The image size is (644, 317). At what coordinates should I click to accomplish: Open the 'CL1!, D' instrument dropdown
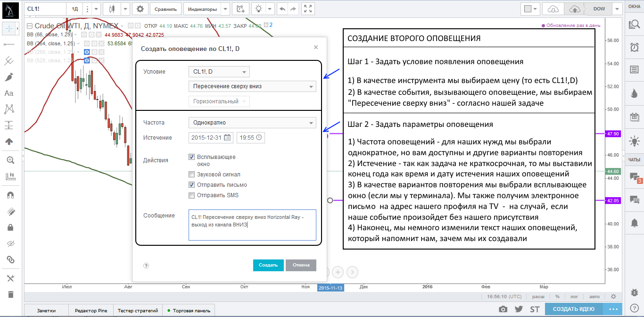pos(219,72)
